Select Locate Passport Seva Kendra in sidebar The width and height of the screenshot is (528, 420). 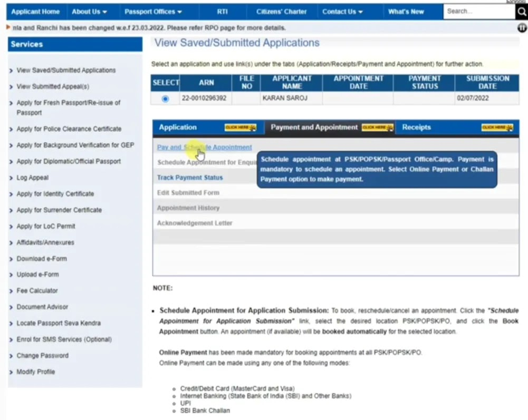coord(58,323)
